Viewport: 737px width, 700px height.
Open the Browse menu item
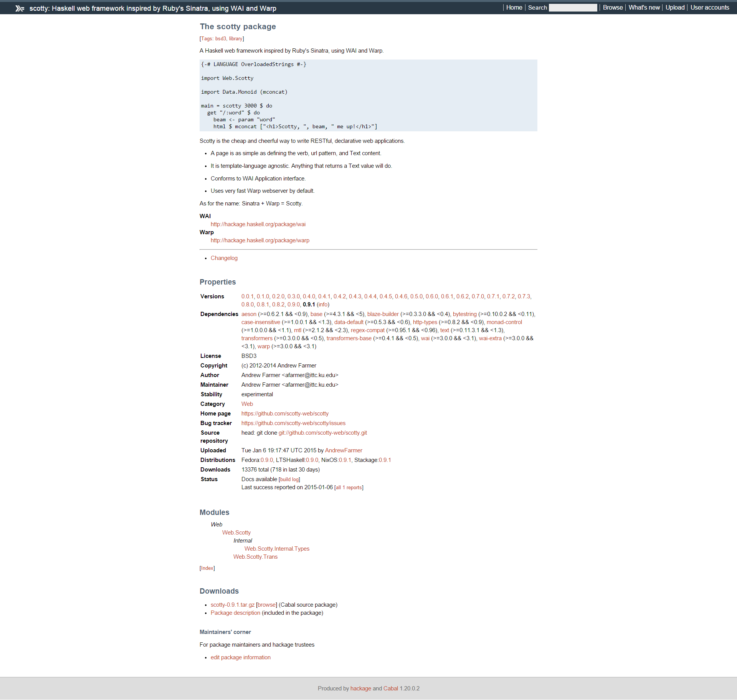(613, 7)
